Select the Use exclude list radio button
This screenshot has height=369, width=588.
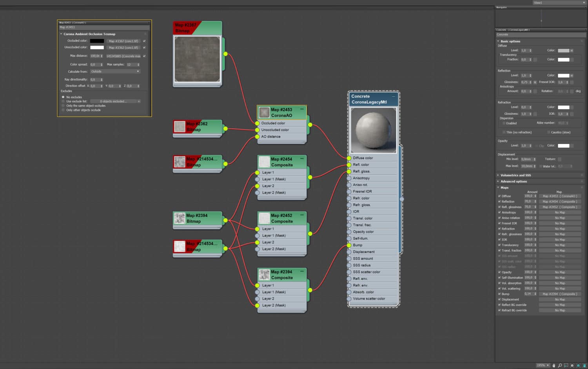pos(63,101)
